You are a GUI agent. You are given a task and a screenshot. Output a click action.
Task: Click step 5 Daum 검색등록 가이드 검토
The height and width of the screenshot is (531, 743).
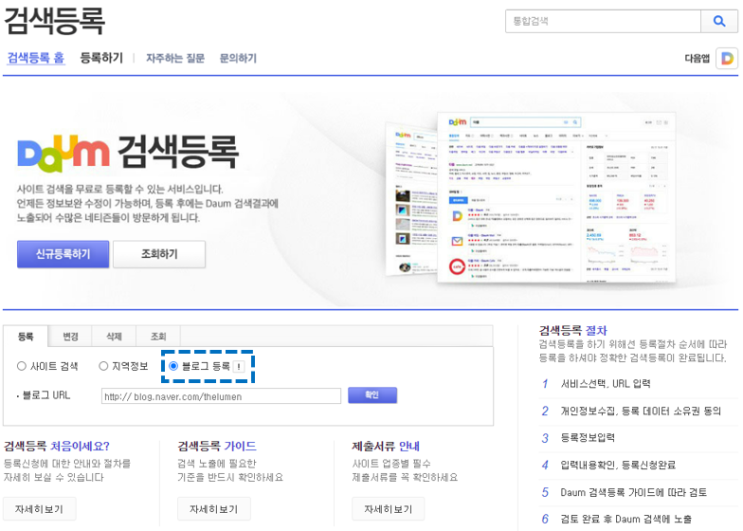pyautogui.click(x=634, y=492)
